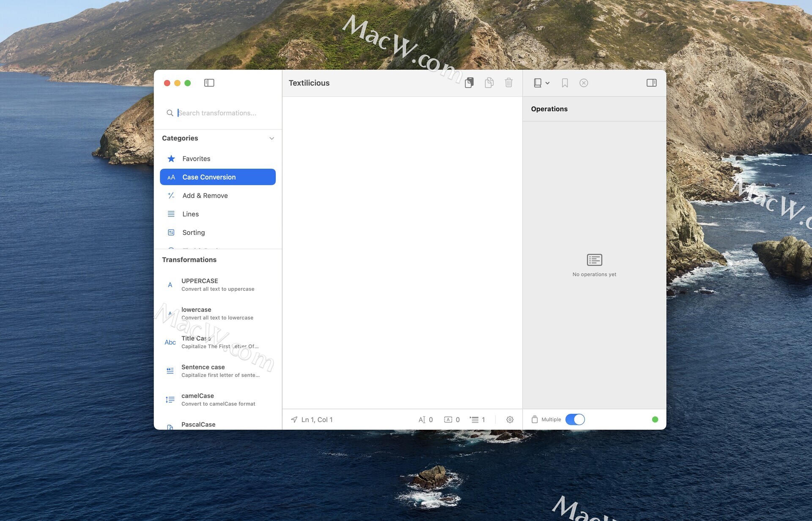Toggle the left sidebar panel icon
The height and width of the screenshot is (521, 812).
209,83
